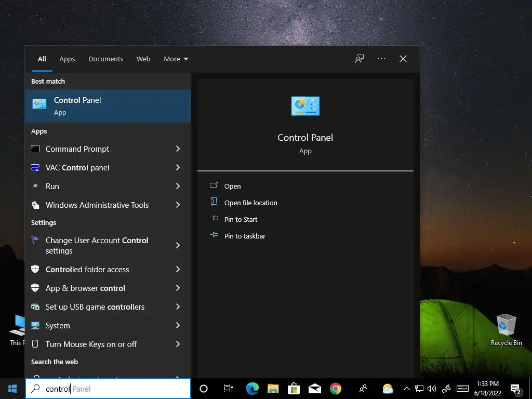Image resolution: width=532 pixels, height=399 pixels.
Task: Click the VAC Control panel icon
Action: point(35,167)
